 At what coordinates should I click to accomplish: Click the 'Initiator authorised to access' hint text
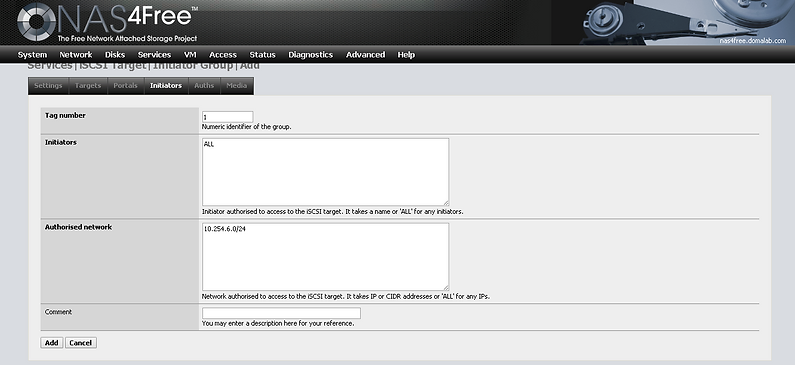(x=333, y=211)
